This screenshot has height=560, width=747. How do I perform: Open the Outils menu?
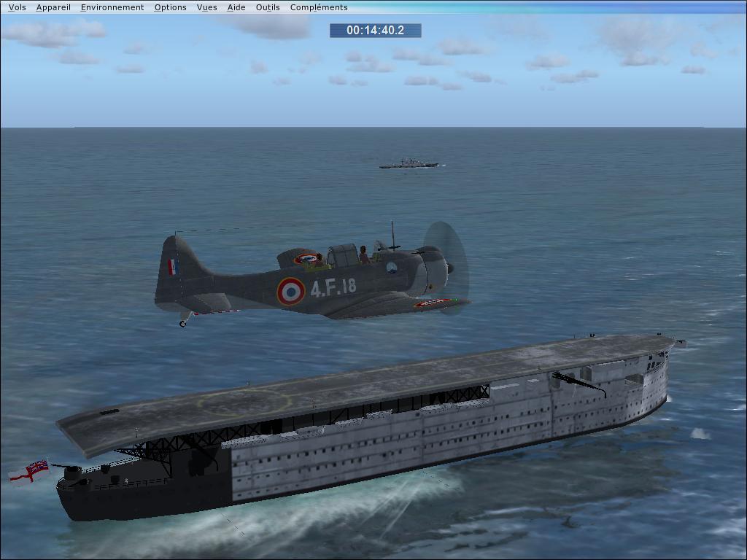tap(268, 7)
